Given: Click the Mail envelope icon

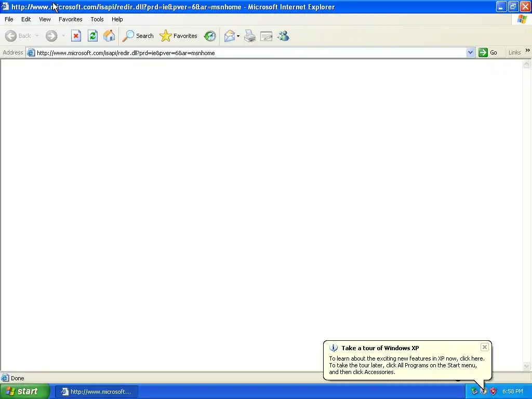Looking at the screenshot, I should [x=230, y=36].
